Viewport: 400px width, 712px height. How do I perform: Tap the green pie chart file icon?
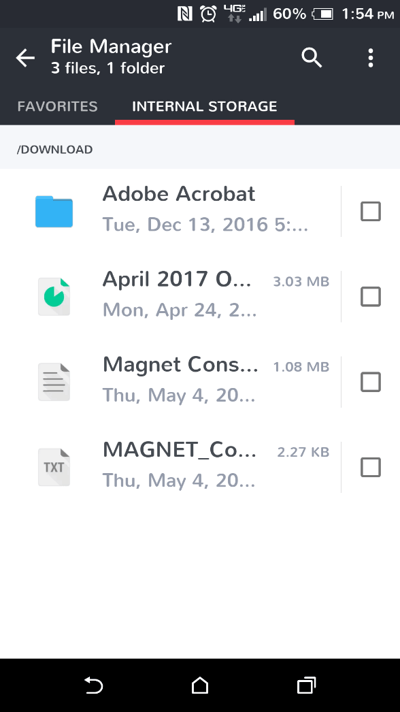(x=54, y=297)
